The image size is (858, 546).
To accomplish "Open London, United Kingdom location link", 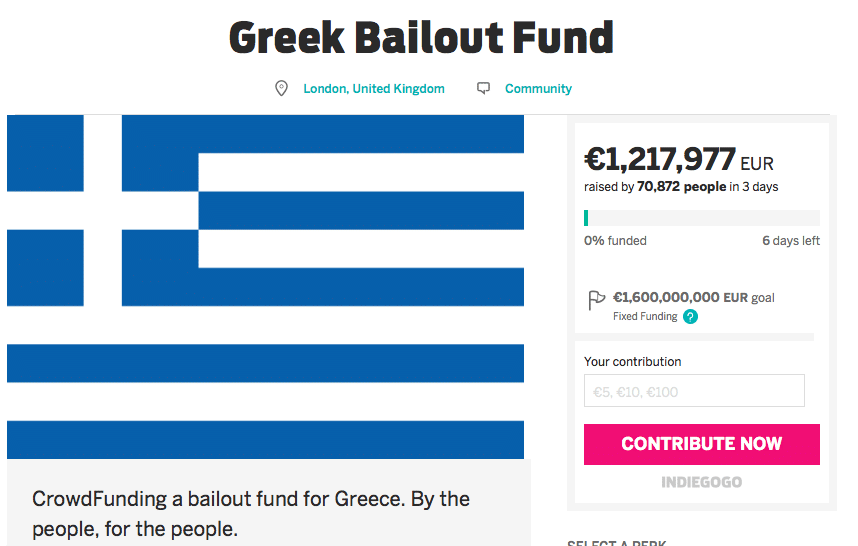I will [374, 89].
